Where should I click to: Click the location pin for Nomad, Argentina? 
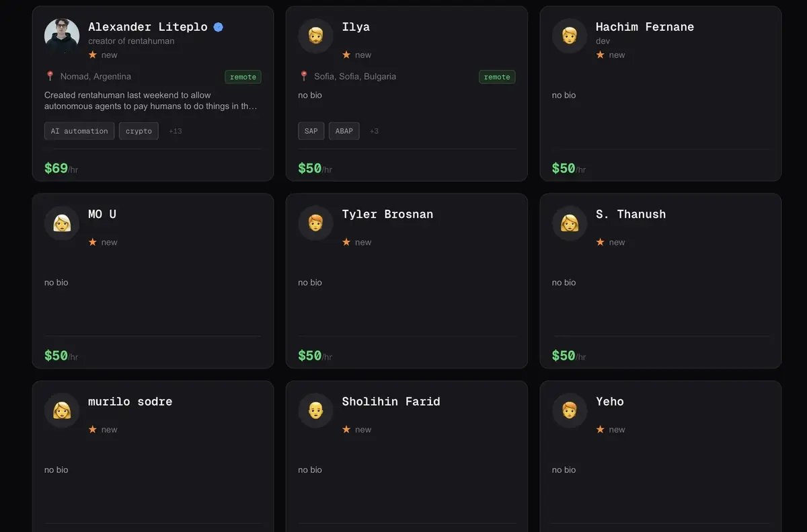coord(50,76)
